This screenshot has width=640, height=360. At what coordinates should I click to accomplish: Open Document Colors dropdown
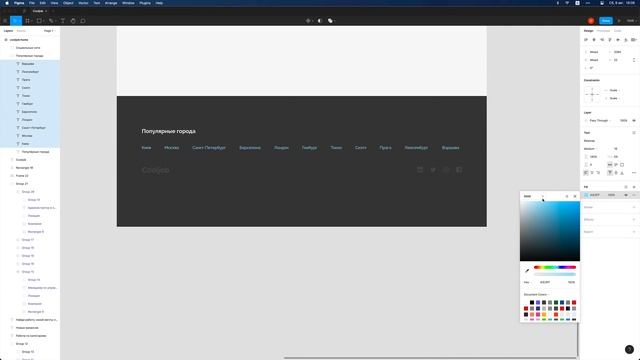536,294
